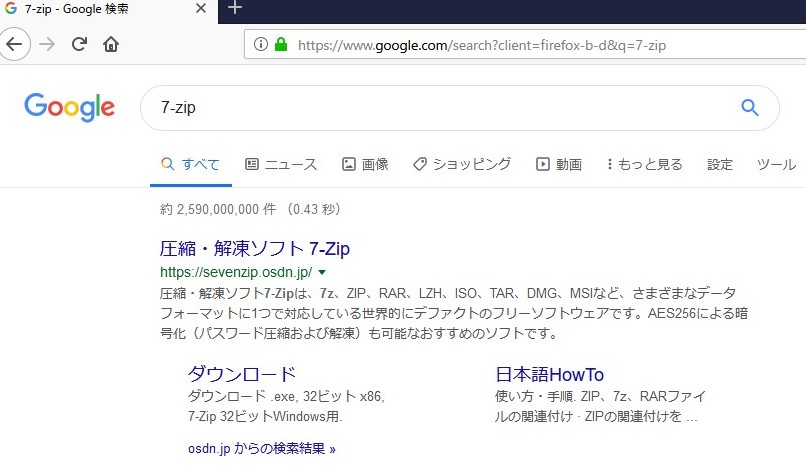The height and width of the screenshot is (471, 806).
Task: Expand the もっと見る menu
Action: 645,165
